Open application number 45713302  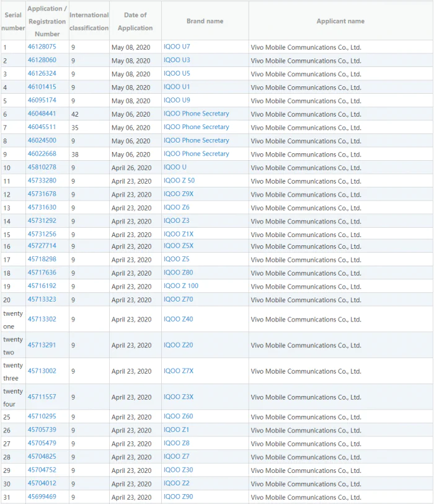click(42, 319)
